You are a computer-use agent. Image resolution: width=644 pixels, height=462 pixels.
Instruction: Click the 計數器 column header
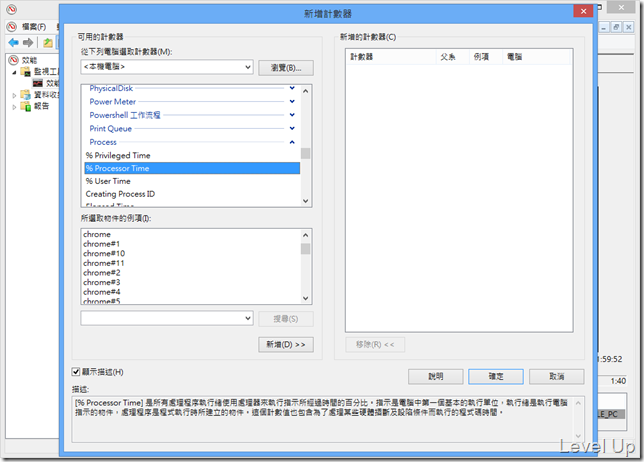391,57
